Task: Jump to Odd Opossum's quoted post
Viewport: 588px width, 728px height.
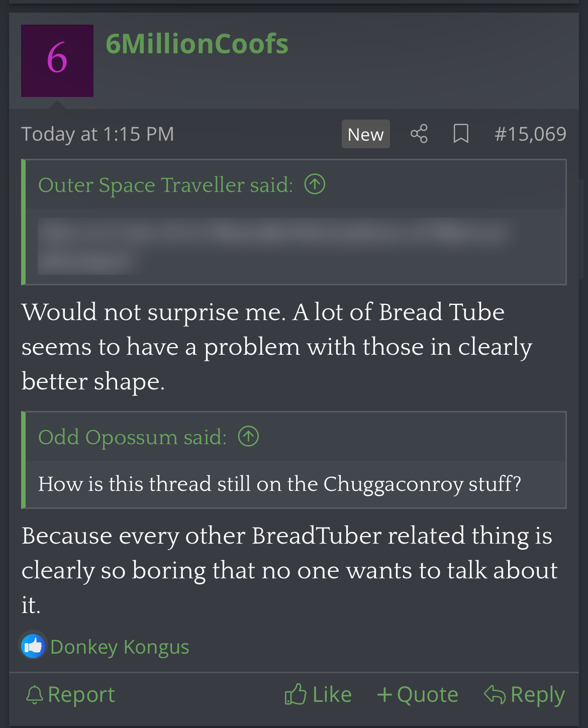Action: pyautogui.click(x=248, y=436)
